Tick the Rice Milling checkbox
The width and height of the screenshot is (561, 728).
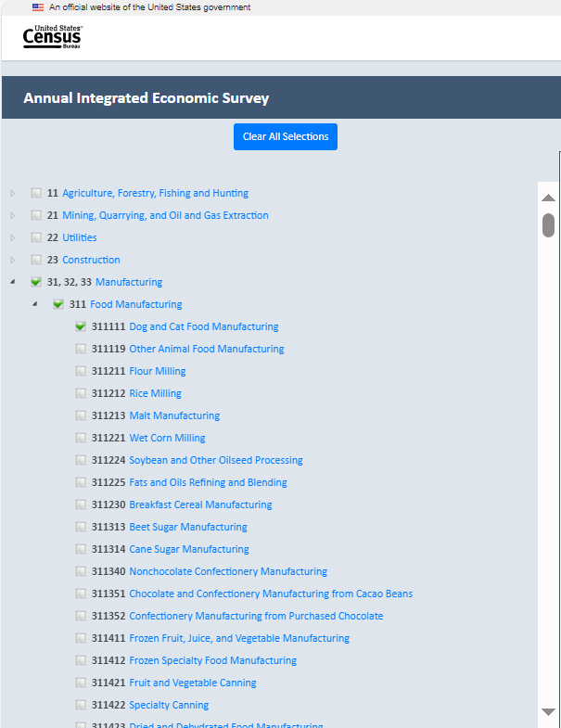[x=81, y=393]
